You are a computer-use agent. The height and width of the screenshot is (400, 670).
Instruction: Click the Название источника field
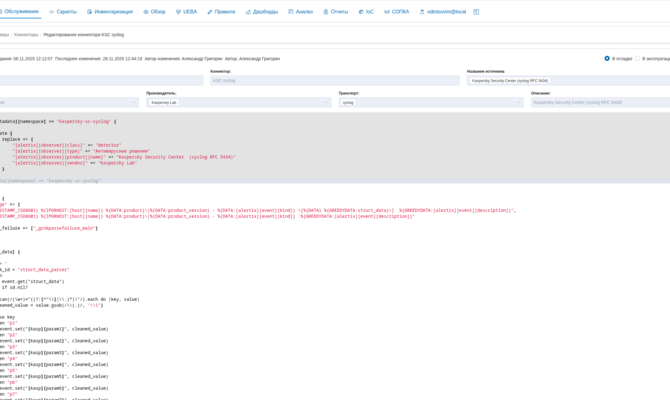568,80
